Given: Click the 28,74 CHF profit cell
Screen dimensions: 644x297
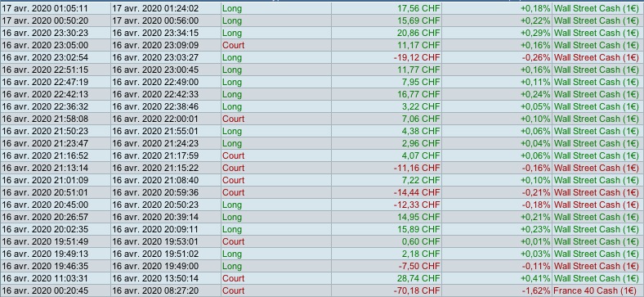Looking at the screenshot, I should coord(418,278).
